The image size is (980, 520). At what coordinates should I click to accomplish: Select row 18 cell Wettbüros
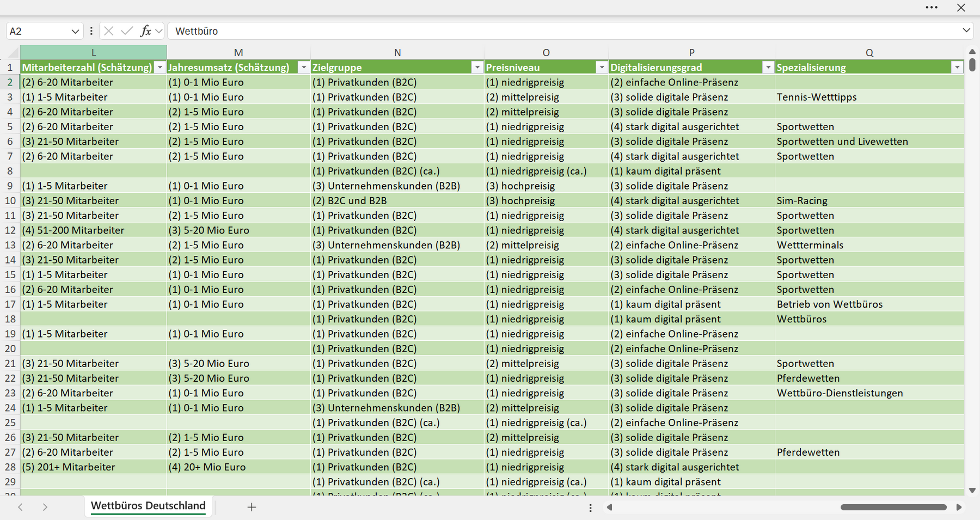click(869, 319)
